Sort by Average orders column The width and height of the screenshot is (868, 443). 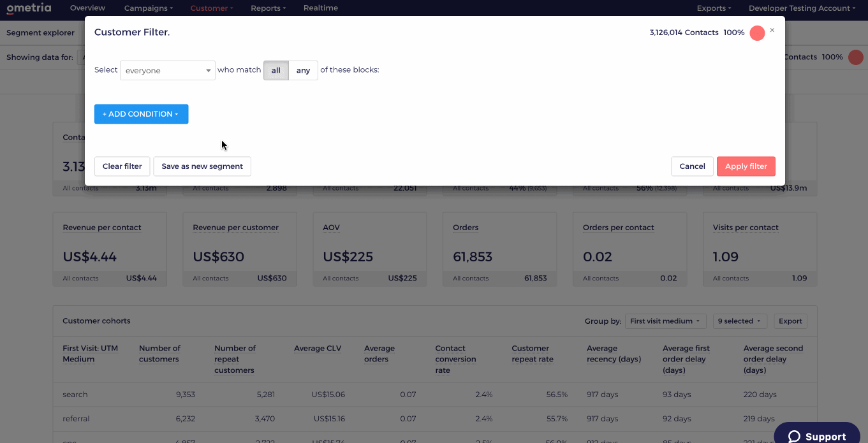(379, 354)
